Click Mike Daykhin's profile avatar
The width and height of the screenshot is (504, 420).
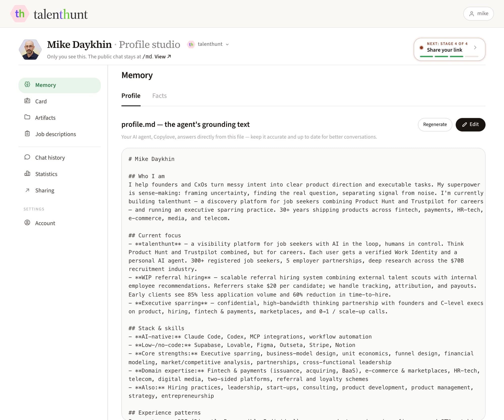coord(30,49)
